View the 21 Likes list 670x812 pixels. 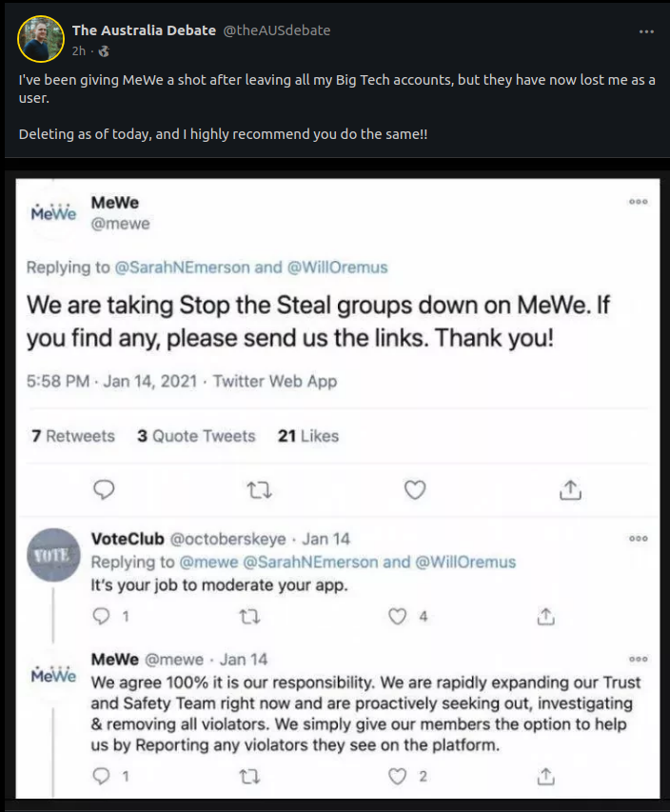pyautogui.click(x=308, y=436)
